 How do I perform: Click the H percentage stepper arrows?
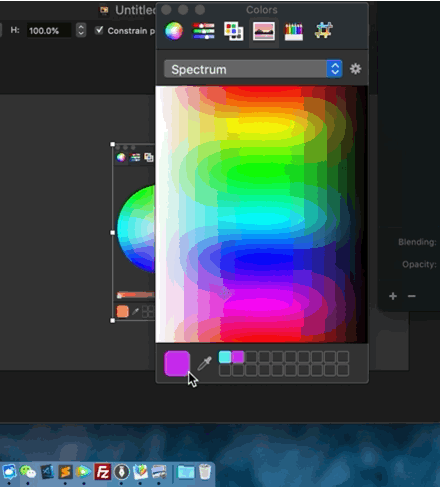(81, 30)
